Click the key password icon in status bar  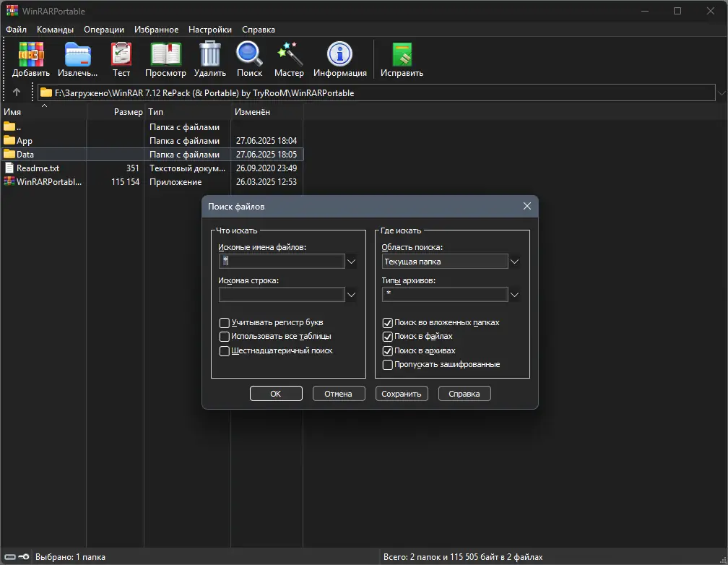24,556
